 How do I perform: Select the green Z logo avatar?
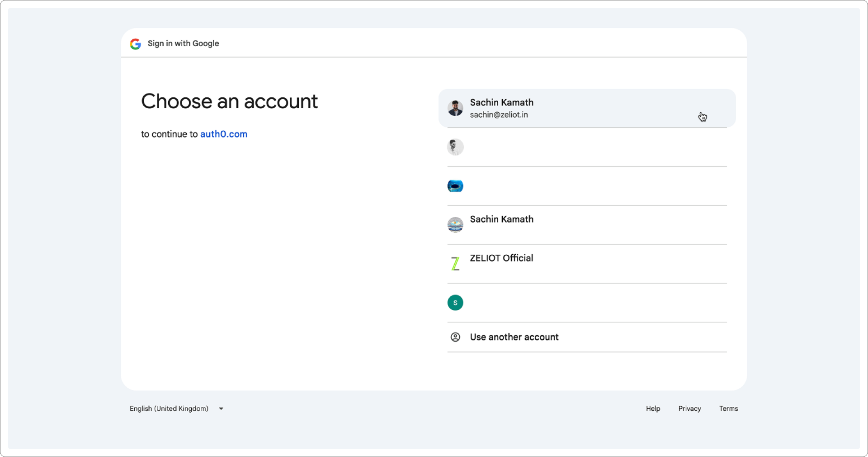click(x=455, y=264)
